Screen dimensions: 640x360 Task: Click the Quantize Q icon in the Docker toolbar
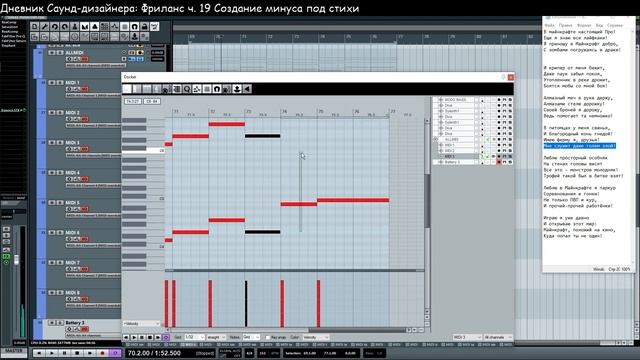pos(187,89)
